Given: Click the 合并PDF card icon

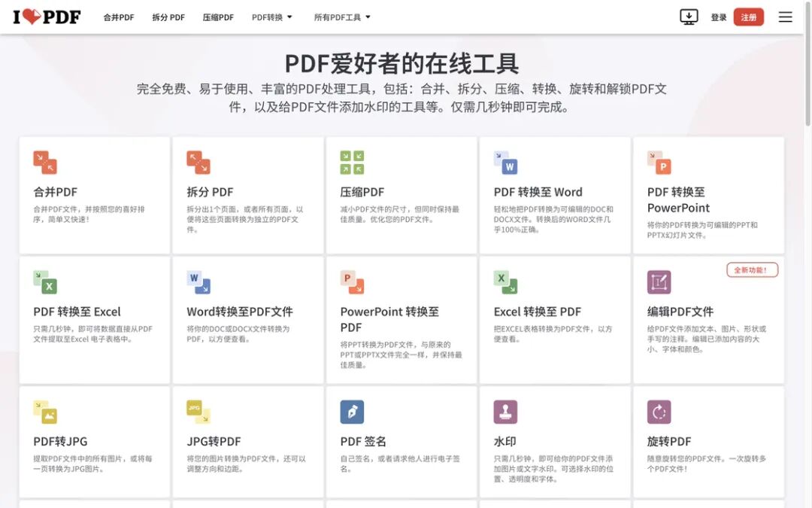Looking at the screenshot, I should tap(45, 163).
